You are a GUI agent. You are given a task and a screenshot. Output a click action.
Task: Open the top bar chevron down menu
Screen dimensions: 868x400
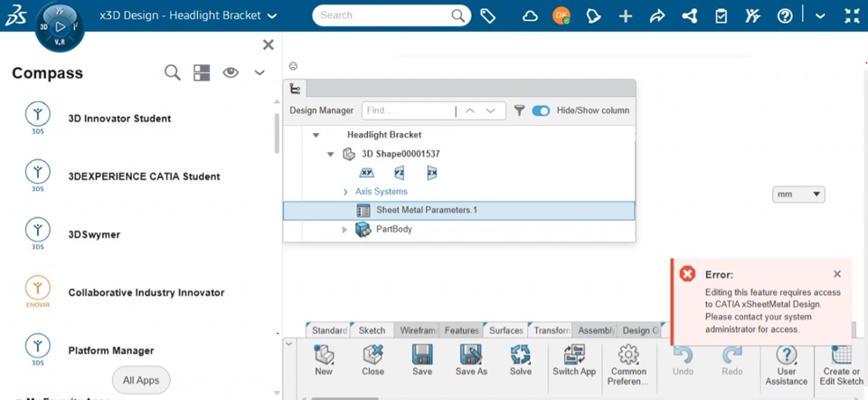pos(820,16)
